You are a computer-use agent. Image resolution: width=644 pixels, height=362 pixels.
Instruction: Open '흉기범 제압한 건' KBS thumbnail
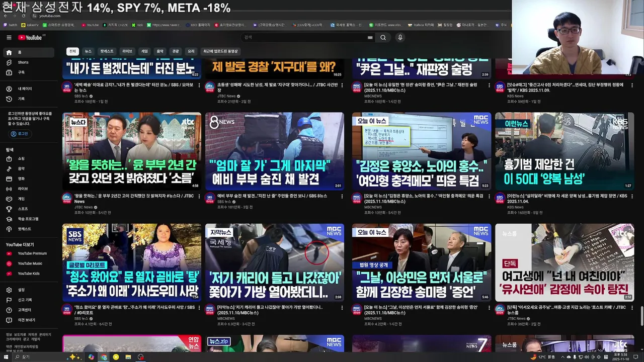[x=565, y=151]
